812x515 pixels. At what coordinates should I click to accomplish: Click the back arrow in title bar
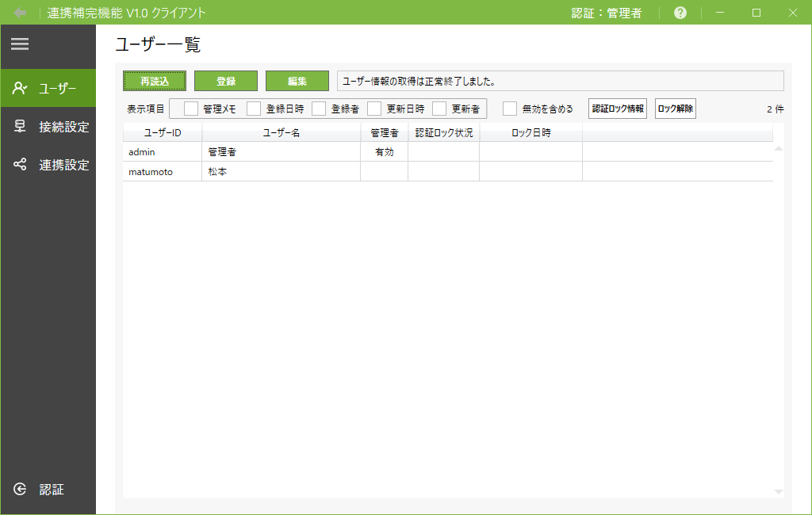click(21, 13)
